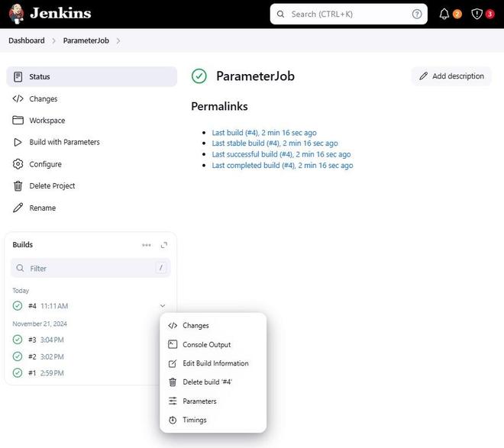The height and width of the screenshot is (448, 504).
Task: Click the search help question-mark icon
Action: pos(417,15)
